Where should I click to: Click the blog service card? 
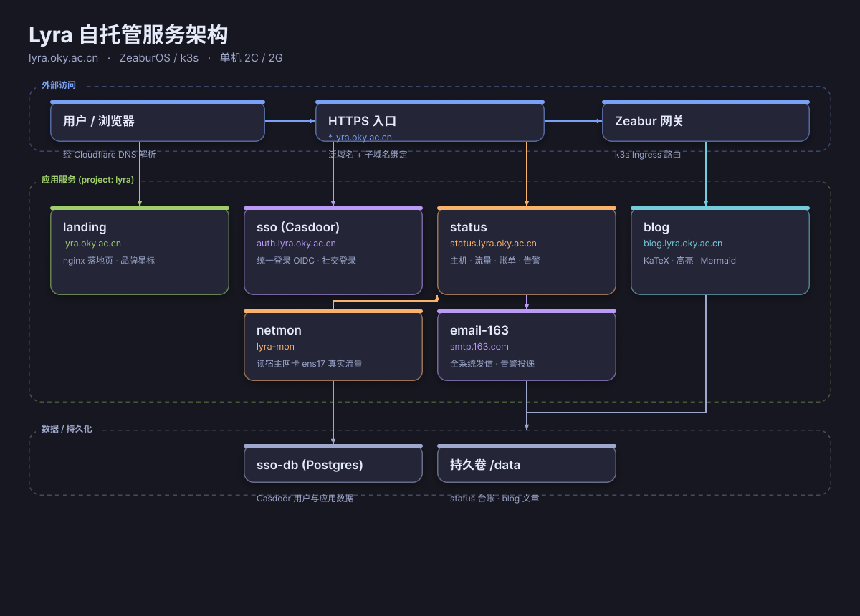coord(720,251)
